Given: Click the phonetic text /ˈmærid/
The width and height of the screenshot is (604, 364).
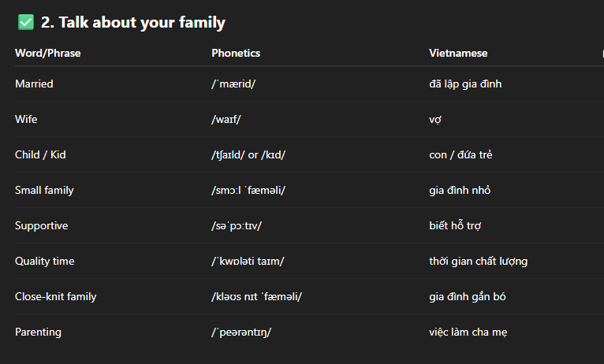Looking at the screenshot, I should tap(233, 84).
